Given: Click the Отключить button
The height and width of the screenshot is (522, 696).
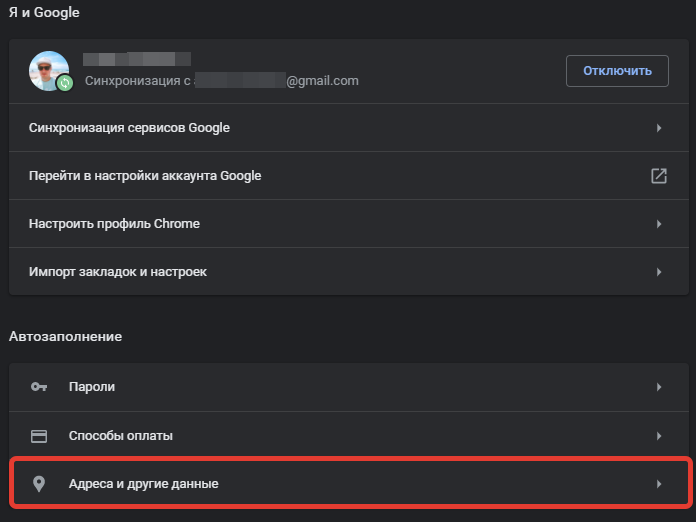Looking at the screenshot, I should point(617,71).
